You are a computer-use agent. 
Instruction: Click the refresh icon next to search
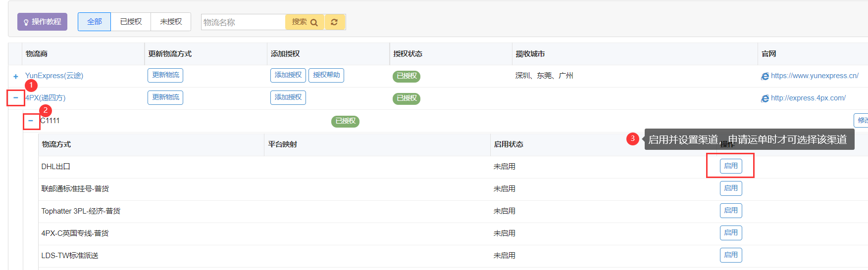[334, 22]
